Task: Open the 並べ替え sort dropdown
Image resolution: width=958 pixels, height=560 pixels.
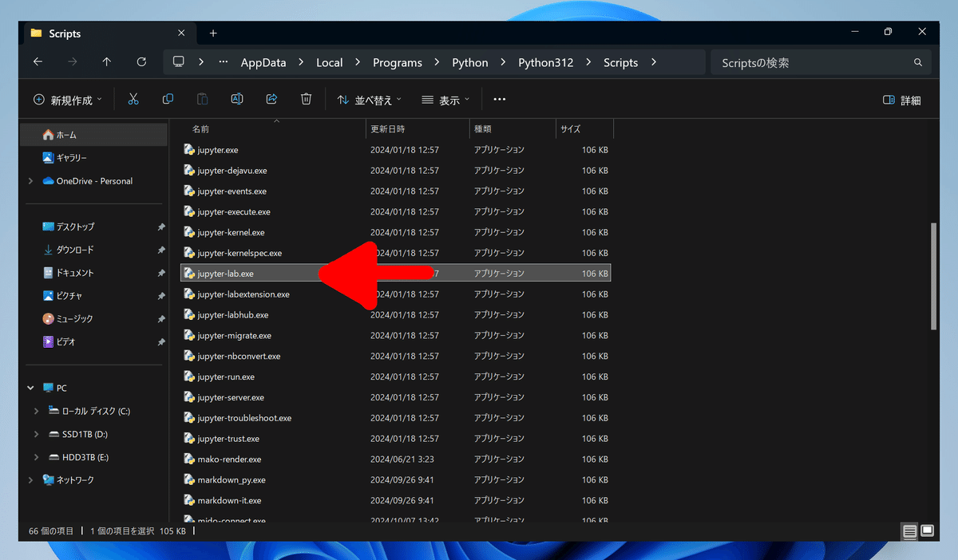Action: click(370, 100)
